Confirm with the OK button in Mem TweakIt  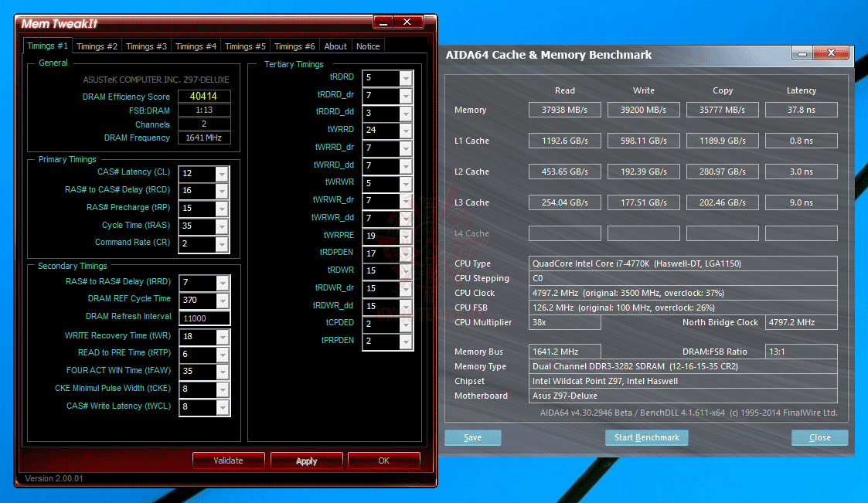pyautogui.click(x=383, y=461)
